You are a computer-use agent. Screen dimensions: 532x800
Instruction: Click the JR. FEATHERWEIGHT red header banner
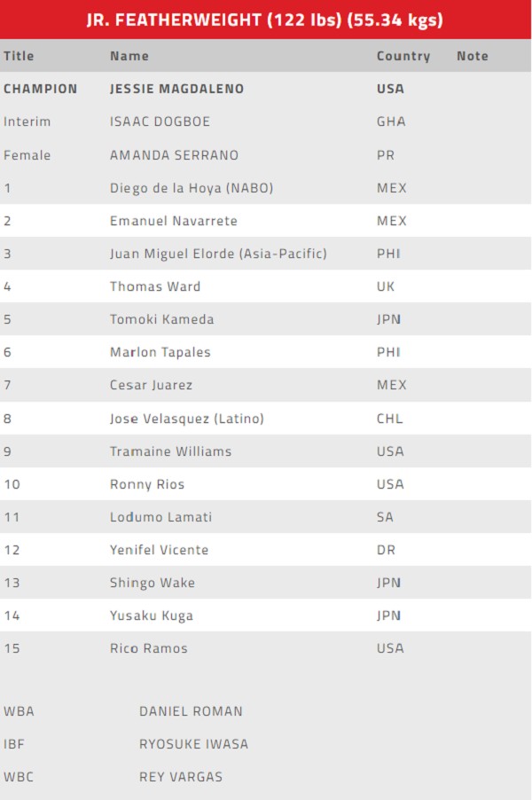pyautogui.click(x=265, y=20)
